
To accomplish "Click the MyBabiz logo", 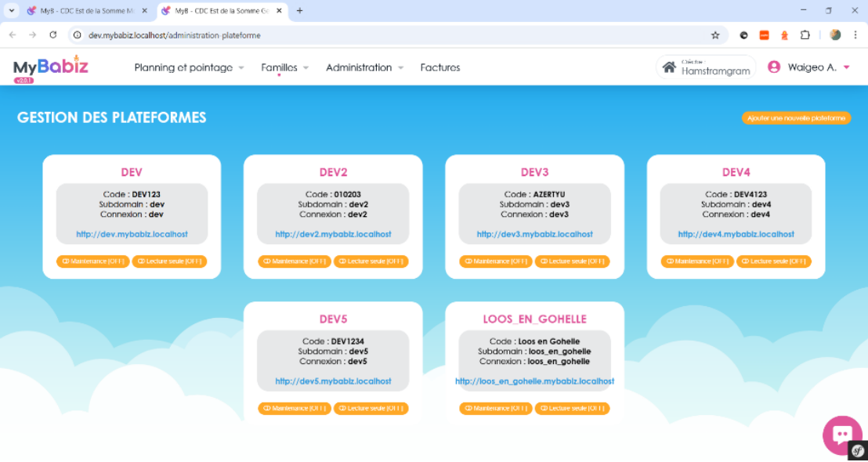I will click(49, 67).
